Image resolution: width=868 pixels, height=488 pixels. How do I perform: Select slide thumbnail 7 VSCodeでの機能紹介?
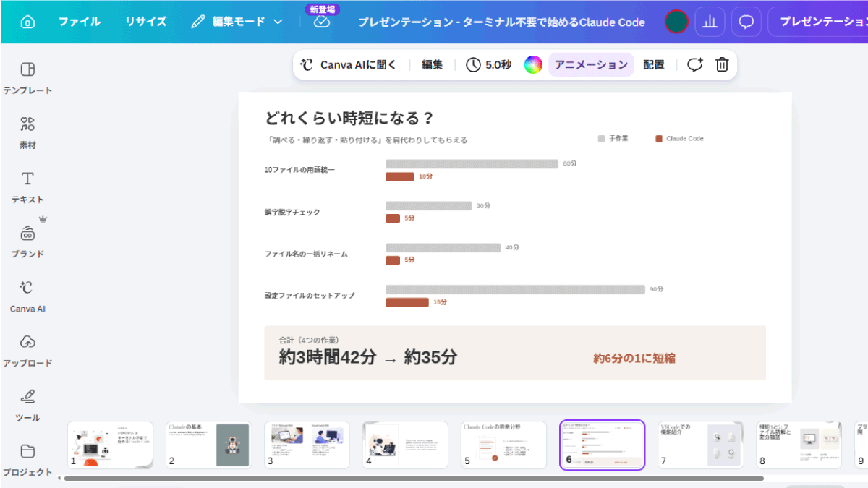tap(700, 445)
